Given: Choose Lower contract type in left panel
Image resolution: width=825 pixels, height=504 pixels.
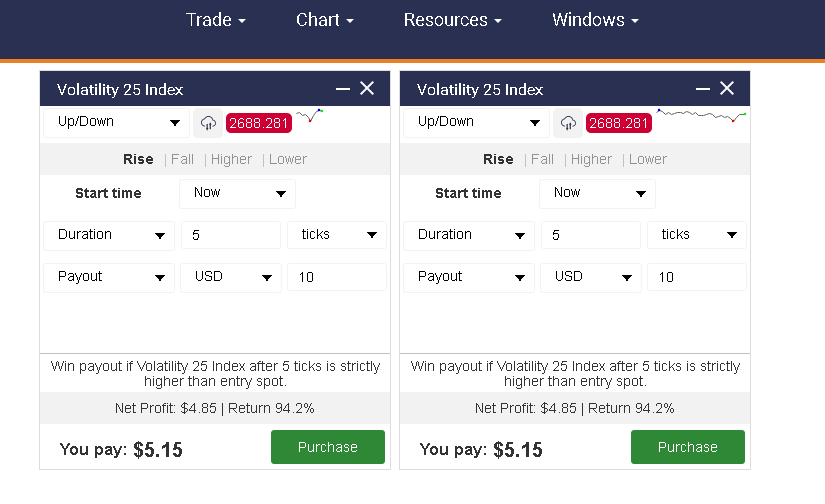Looking at the screenshot, I should point(288,159).
